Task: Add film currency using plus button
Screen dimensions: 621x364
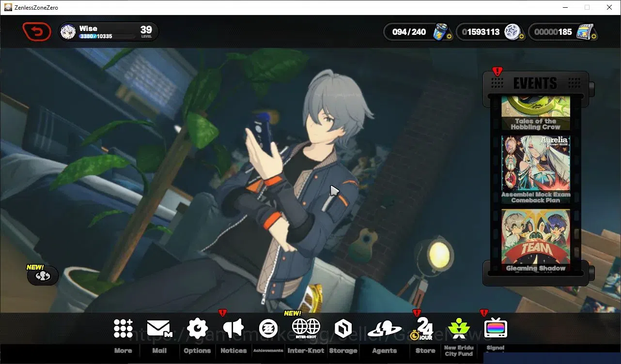Action: coord(594,36)
